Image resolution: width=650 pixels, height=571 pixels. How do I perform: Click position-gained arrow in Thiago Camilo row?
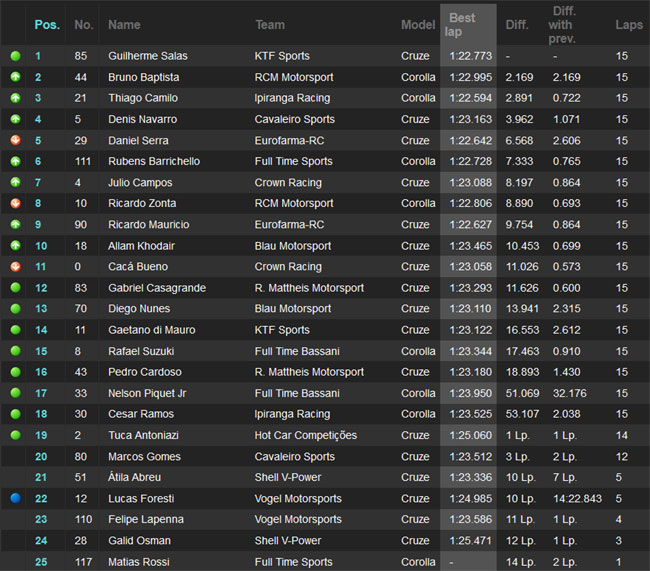coord(15,98)
